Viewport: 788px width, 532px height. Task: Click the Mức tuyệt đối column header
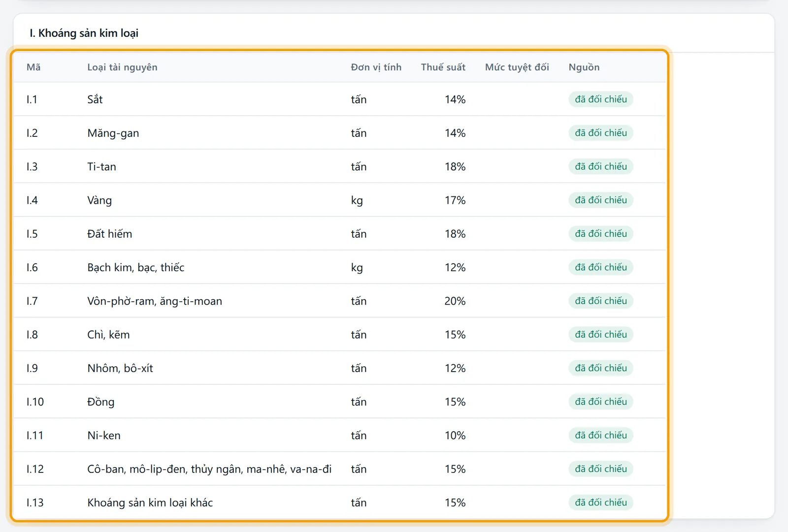tap(517, 67)
